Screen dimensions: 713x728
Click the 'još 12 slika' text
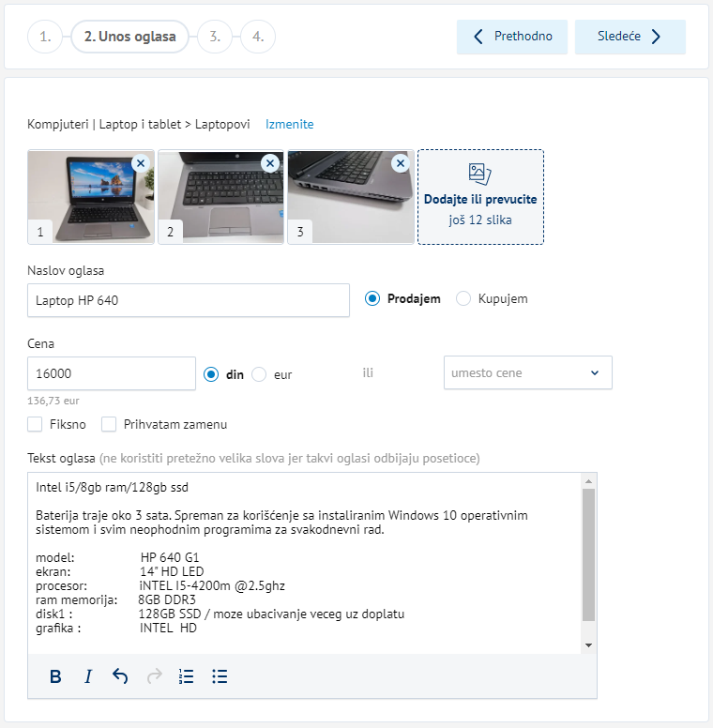click(480, 220)
